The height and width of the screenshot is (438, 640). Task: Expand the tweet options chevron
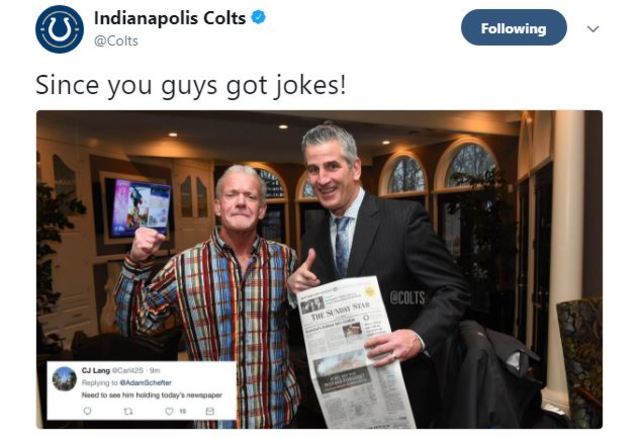pyautogui.click(x=593, y=29)
